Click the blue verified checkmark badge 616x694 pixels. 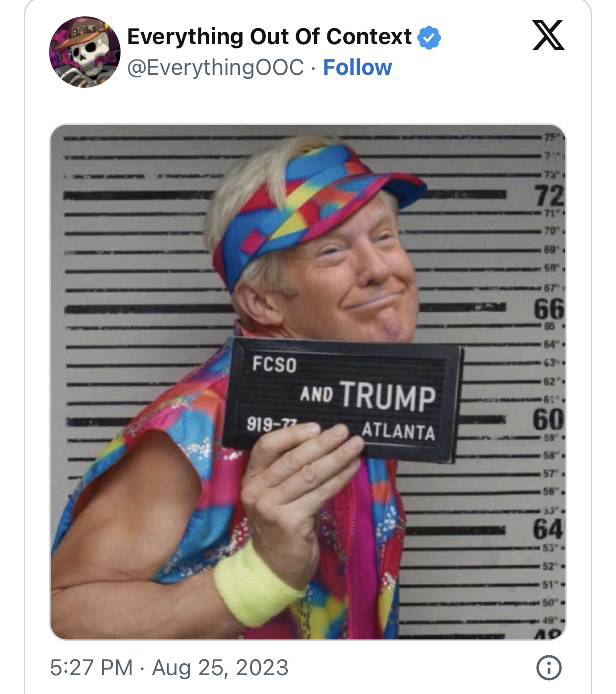click(429, 37)
